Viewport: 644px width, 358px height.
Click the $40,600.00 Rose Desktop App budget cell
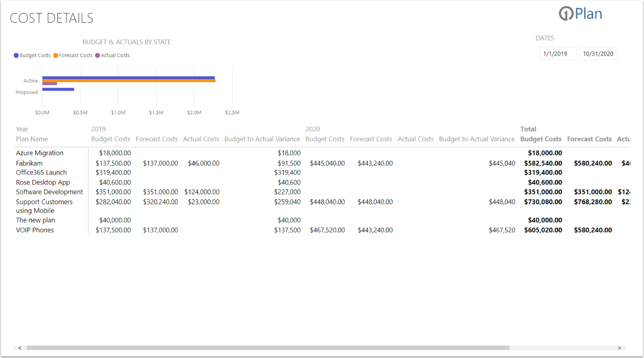coord(115,182)
